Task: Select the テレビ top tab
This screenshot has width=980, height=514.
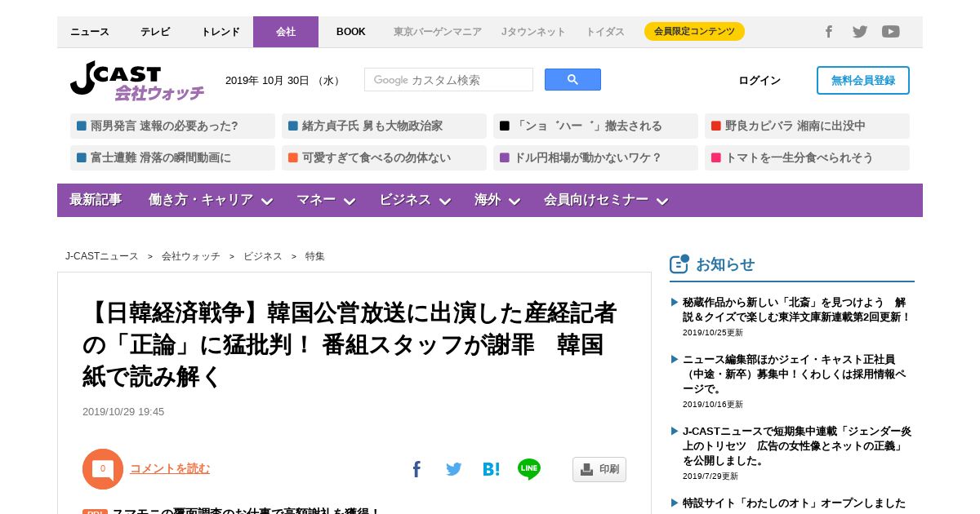Action: point(155,32)
